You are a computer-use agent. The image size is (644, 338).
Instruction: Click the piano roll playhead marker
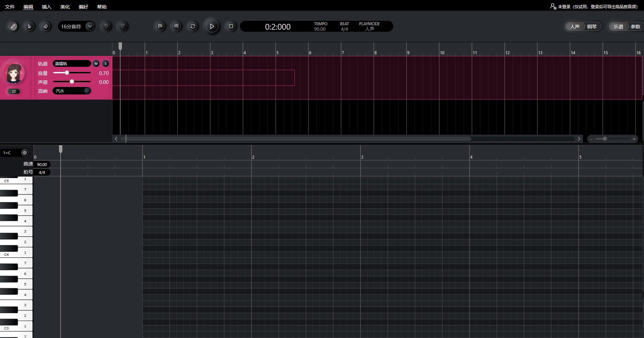[x=61, y=149]
